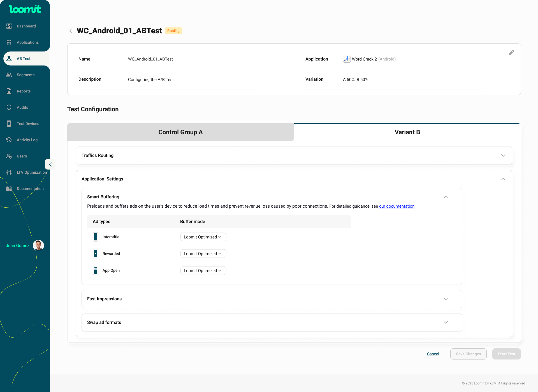This screenshot has width=538, height=392.
Task: Open Test Devices phone icon
Action: 9,124
